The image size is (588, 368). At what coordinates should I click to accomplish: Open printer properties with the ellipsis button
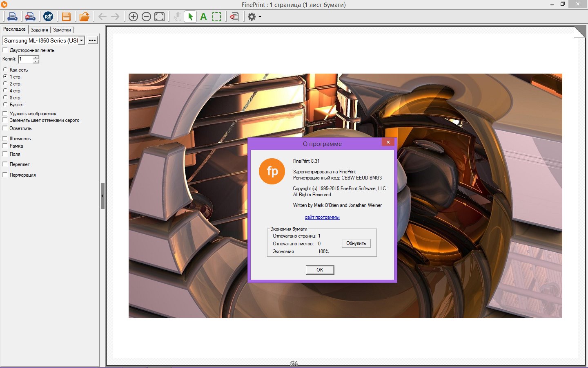[x=92, y=40]
